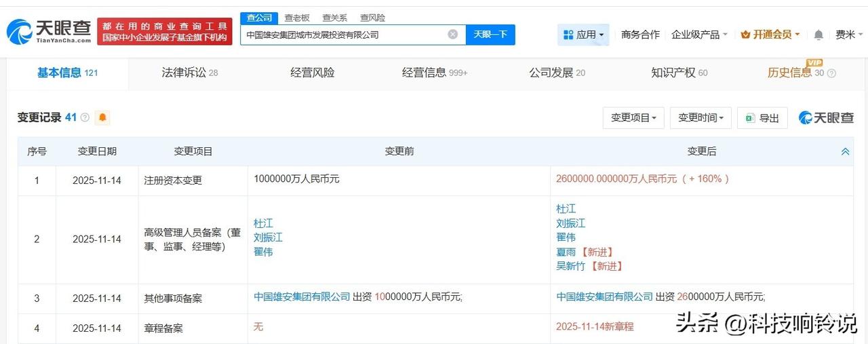Screen dimensions: 868x344
Task: Open the 开通会员 membership dropdown
Action: tap(770, 35)
